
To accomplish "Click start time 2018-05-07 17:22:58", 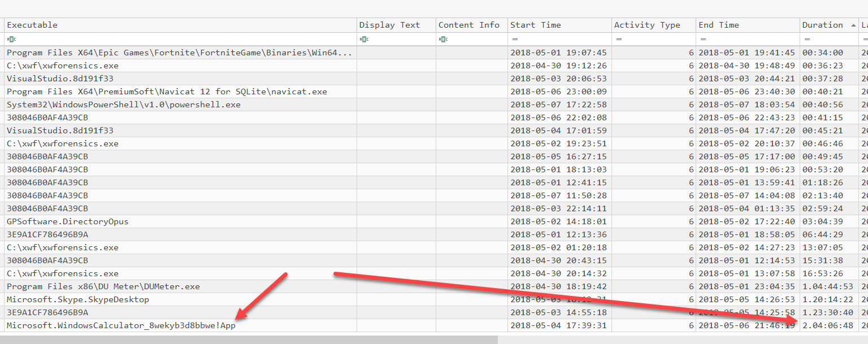I will pos(558,104).
